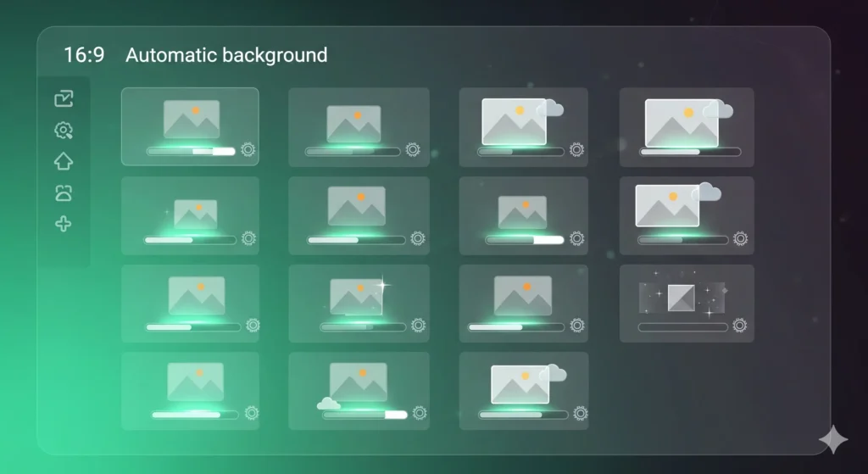Click the sparkle star icon in the bottom-right corner
This screenshot has width=868, height=474.
click(x=832, y=440)
